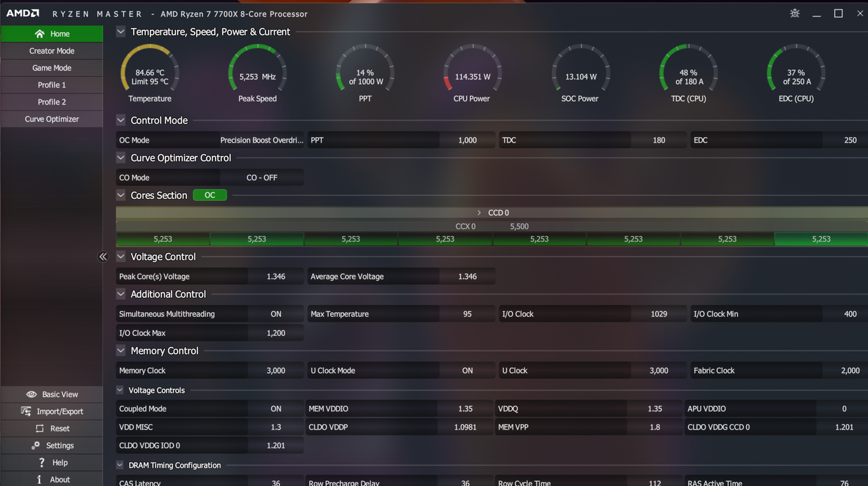The width and height of the screenshot is (868, 486).
Task: Click the TDC value 180 field
Action: click(x=658, y=141)
